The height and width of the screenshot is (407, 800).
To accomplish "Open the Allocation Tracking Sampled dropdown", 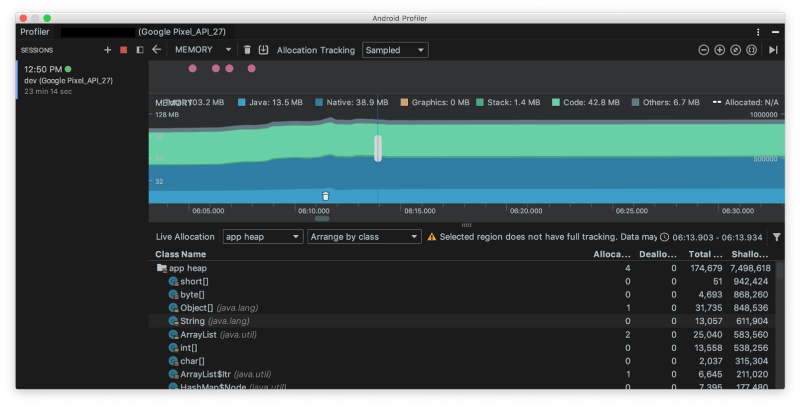I will pos(395,50).
